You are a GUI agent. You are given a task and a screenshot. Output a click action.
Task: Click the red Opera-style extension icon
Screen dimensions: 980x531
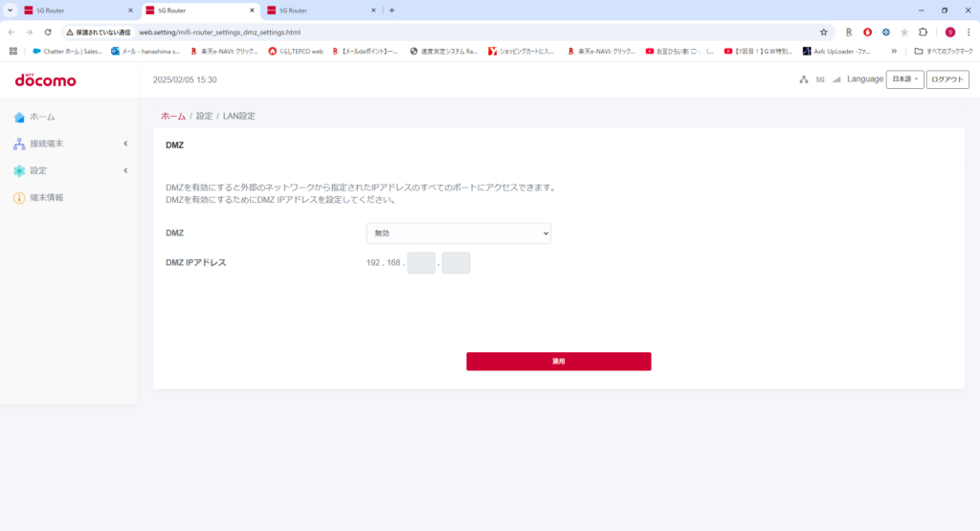tap(867, 32)
